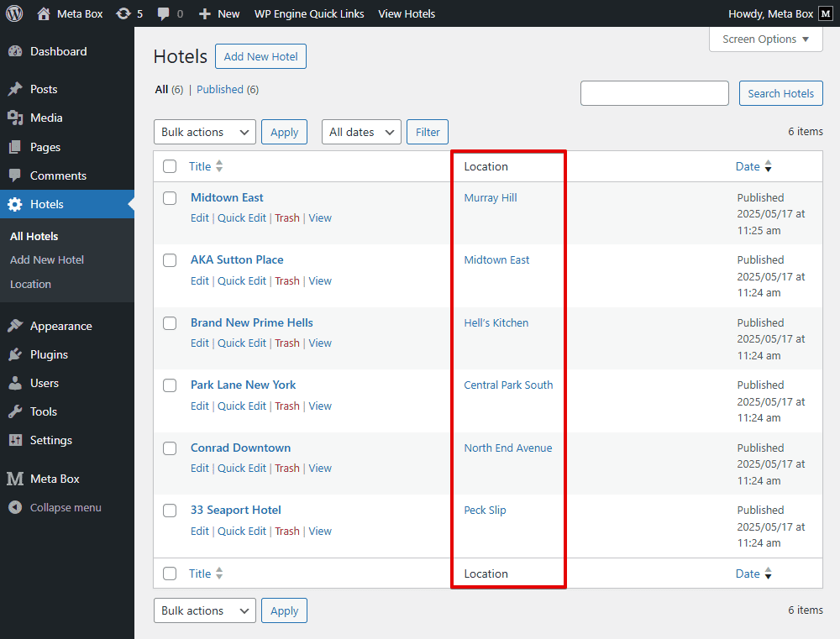Click the WordPress logo in the admin bar
Viewport: 840px width, 639px height.
point(13,13)
